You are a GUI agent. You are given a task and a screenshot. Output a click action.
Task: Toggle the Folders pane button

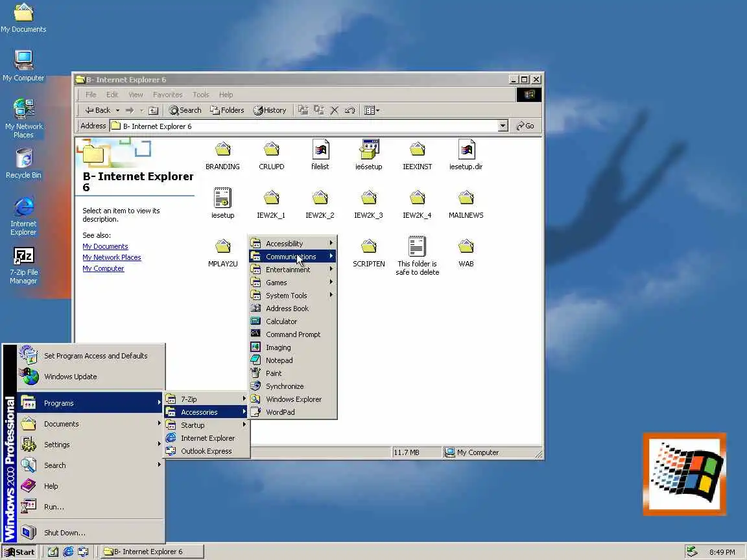(227, 110)
